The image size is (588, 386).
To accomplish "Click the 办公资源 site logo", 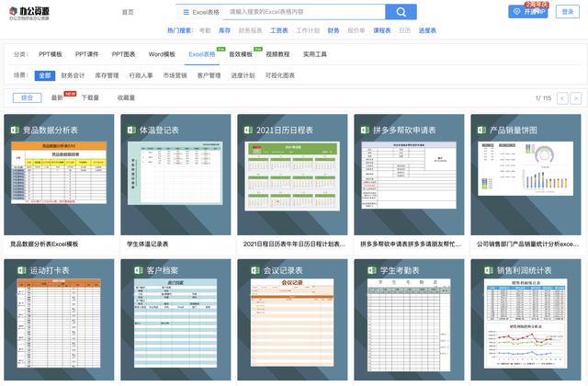I will point(30,13).
